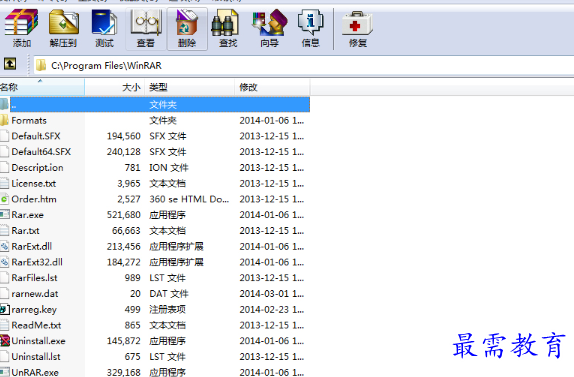Sort by Modified (修改) column header

point(272,87)
